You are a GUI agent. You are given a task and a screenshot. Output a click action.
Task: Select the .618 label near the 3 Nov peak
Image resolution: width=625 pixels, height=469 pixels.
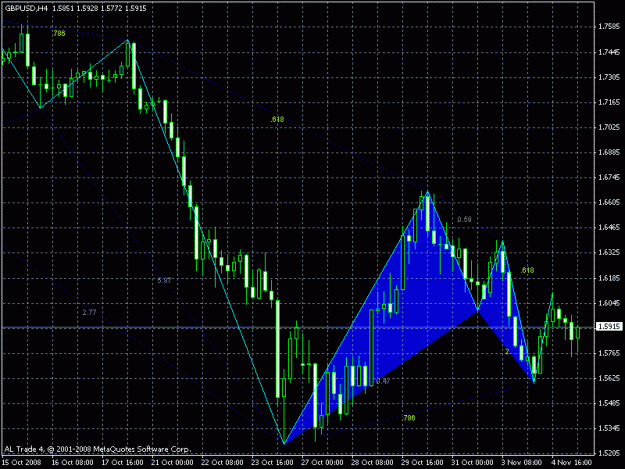(x=527, y=271)
